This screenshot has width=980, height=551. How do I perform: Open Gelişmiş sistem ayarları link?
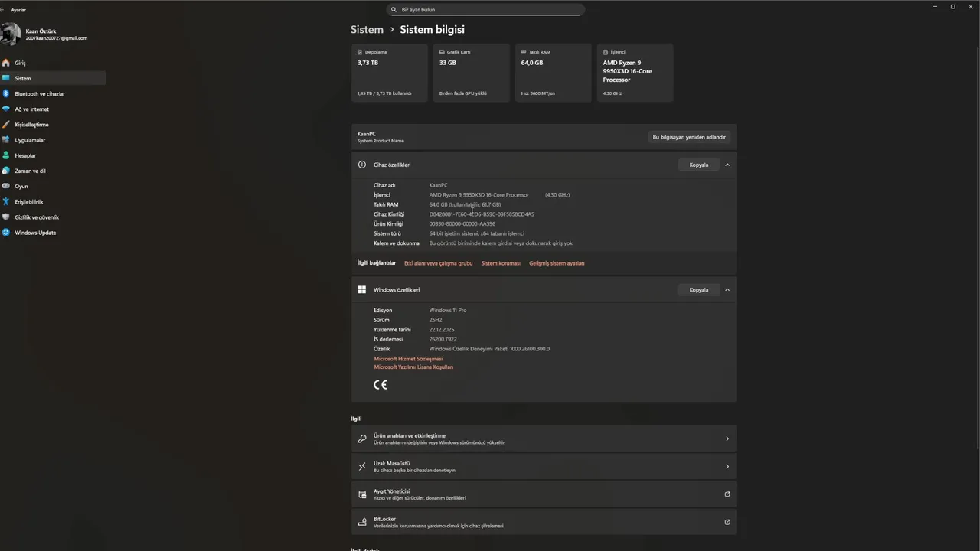(557, 263)
